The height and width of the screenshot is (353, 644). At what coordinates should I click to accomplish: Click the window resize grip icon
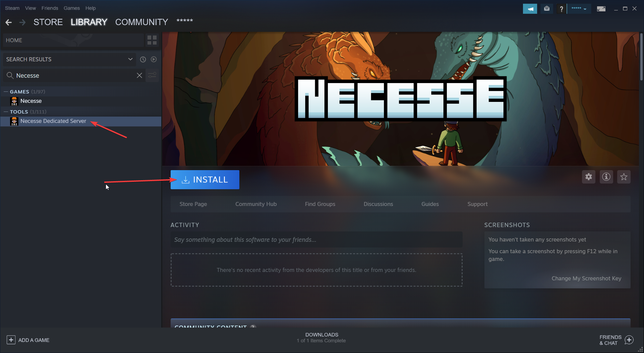click(640, 349)
